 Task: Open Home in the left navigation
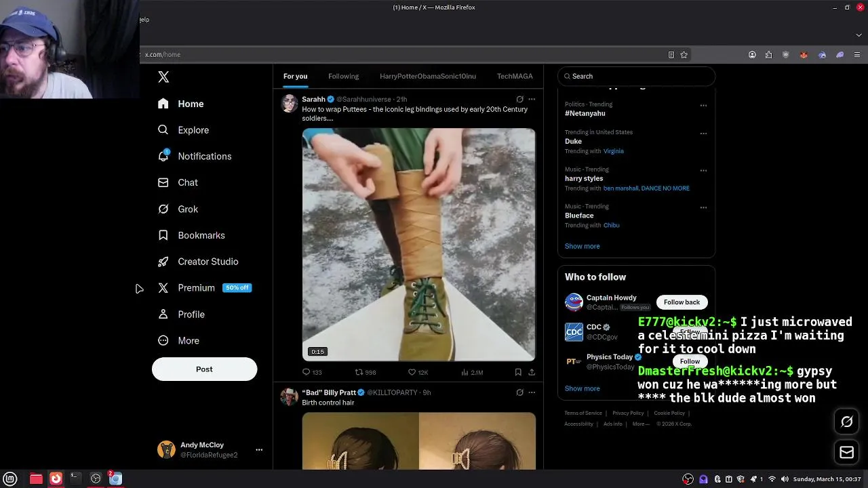[x=180, y=104]
